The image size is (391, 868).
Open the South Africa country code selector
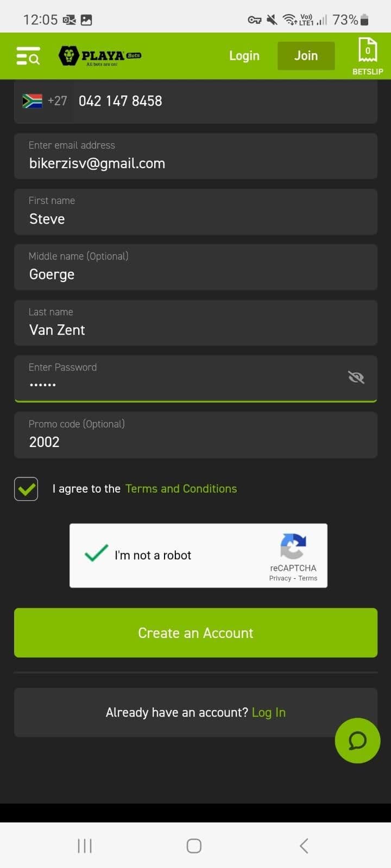45,101
